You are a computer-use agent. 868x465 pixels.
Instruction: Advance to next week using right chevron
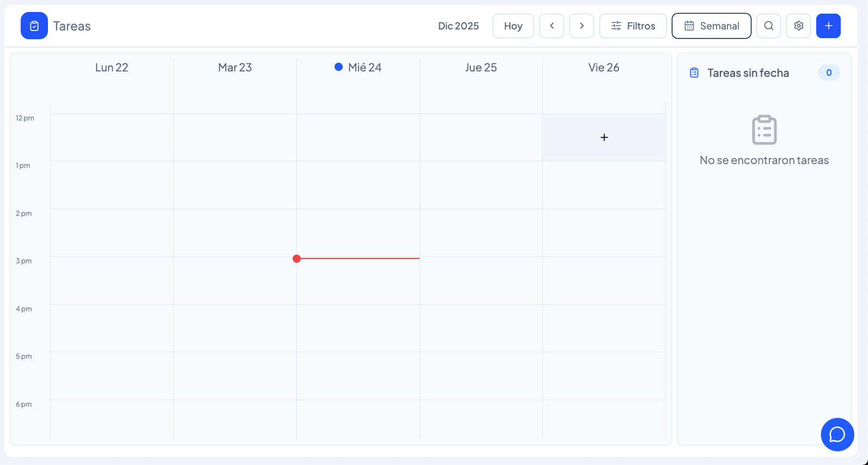coord(581,26)
